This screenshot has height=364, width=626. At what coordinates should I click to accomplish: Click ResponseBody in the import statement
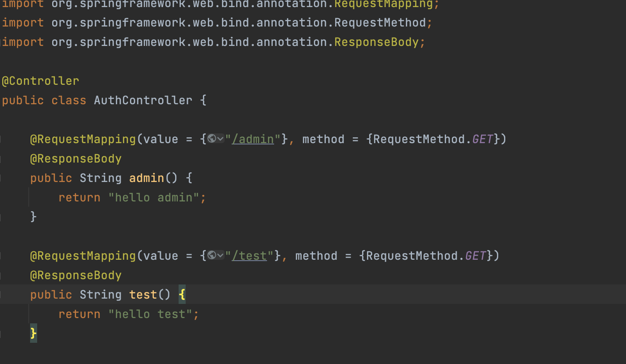(x=376, y=42)
